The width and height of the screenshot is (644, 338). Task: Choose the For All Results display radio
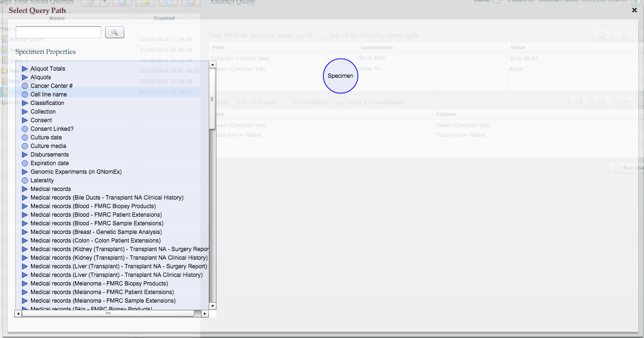click(234, 102)
